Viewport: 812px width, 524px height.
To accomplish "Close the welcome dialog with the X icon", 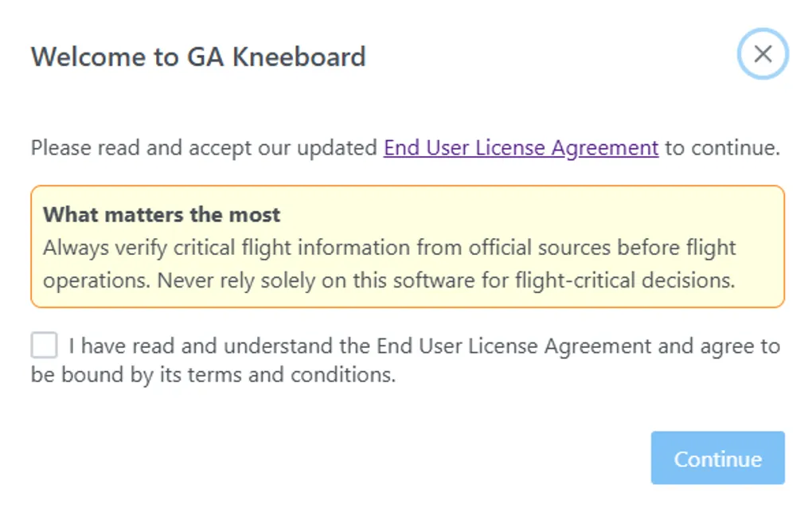I will coord(763,54).
